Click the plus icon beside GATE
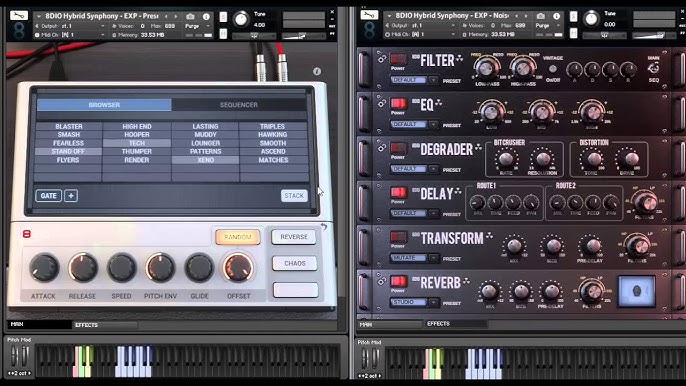This screenshot has width=686, height=386. point(71,196)
